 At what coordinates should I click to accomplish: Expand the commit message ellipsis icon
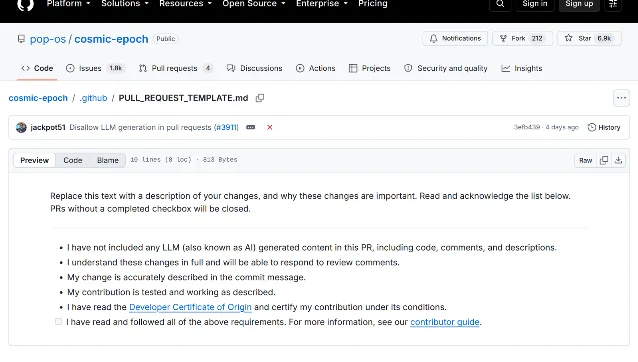click(251, 127)
